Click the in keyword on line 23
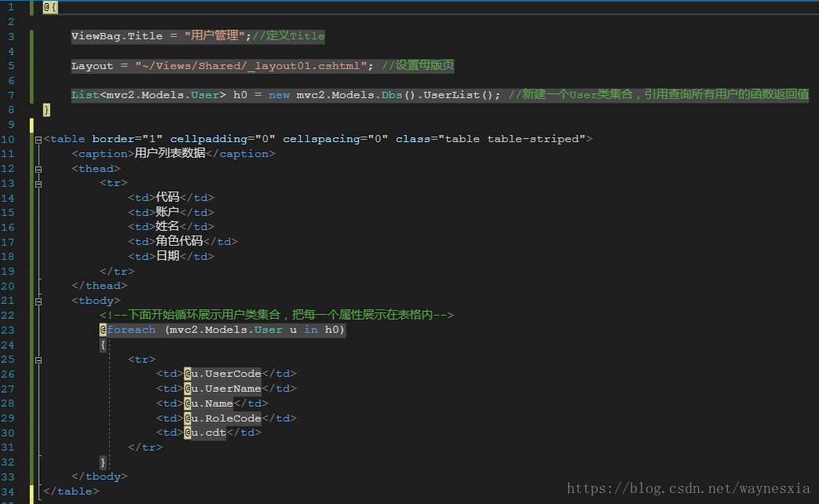The image size is (819, 504). click(311, 330)
